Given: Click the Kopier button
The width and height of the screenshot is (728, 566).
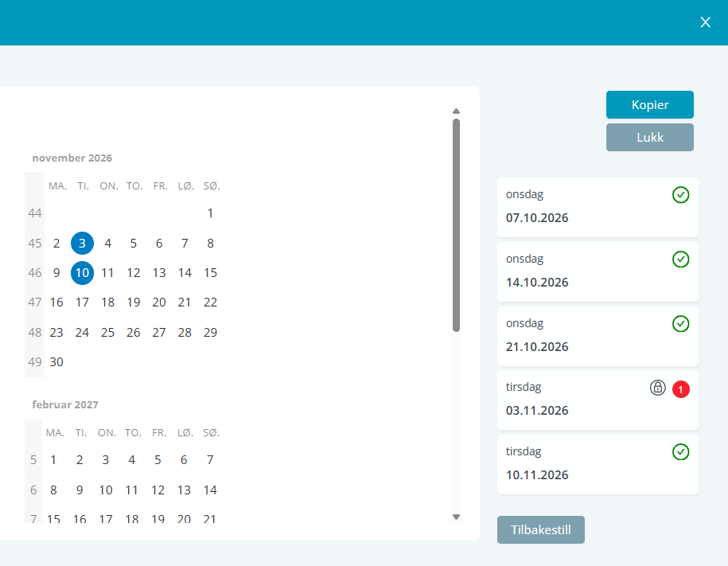Looking at the screenshot, I should [649, 104].
